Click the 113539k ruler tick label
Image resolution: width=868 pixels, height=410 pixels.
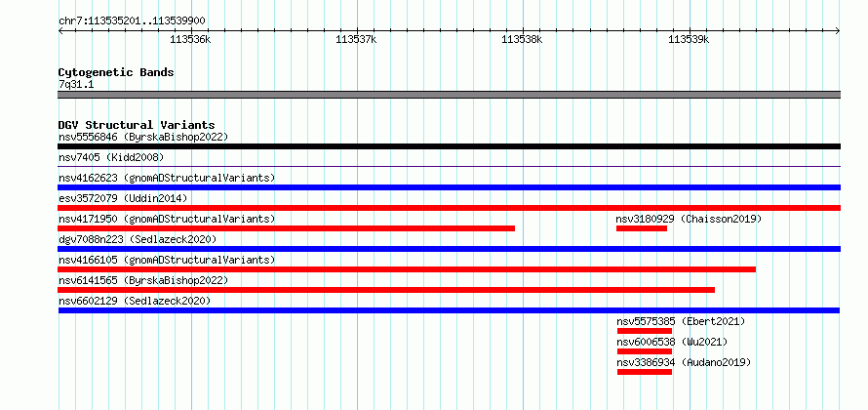pyautogui.click(x=690, y=39)
